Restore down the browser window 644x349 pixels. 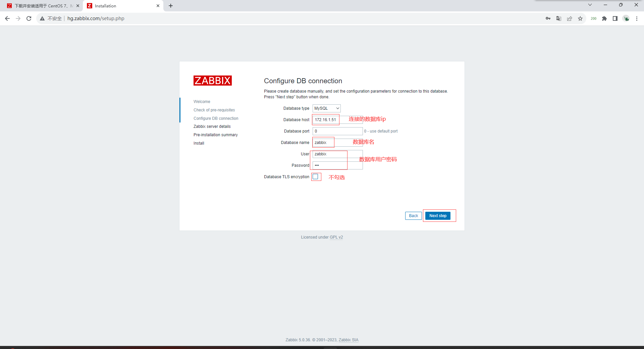pyautogui.click(x=621, y=5)
